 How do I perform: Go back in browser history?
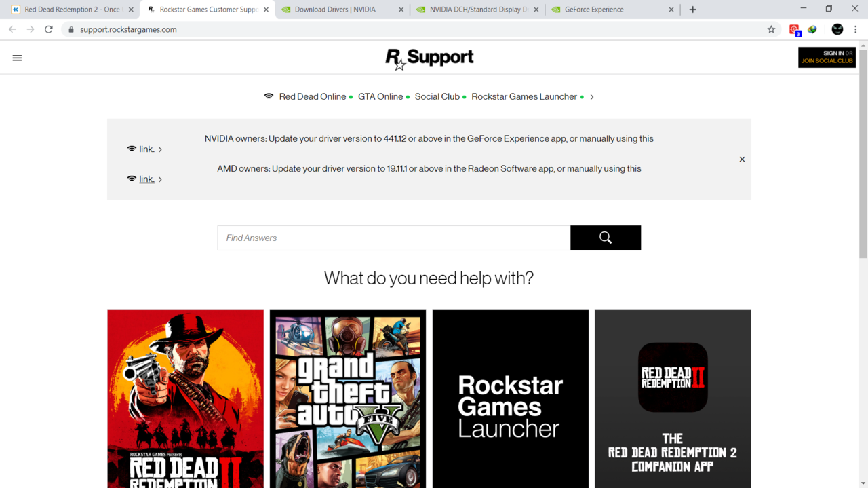pyautogui.click(x=12, y=29)
